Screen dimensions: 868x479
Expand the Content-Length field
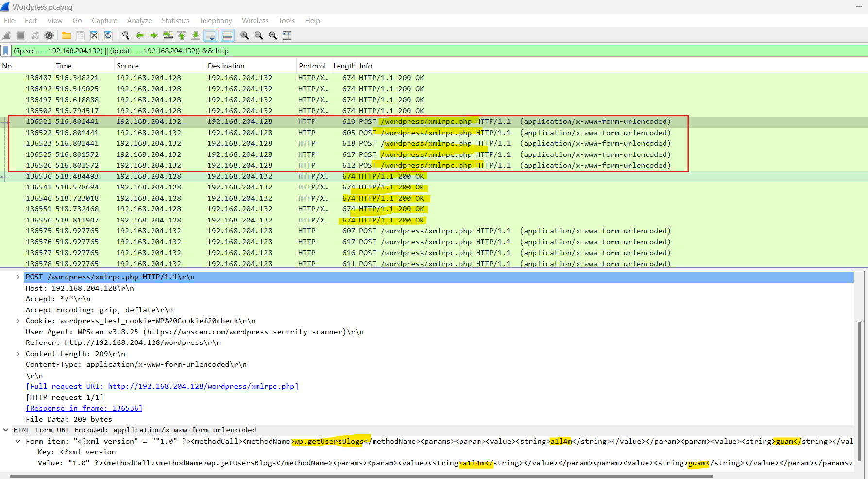coord(18,354)
